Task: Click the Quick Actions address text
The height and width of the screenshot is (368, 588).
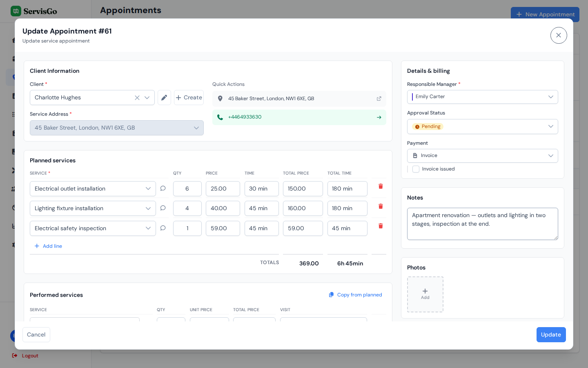Action: [271, 99]
